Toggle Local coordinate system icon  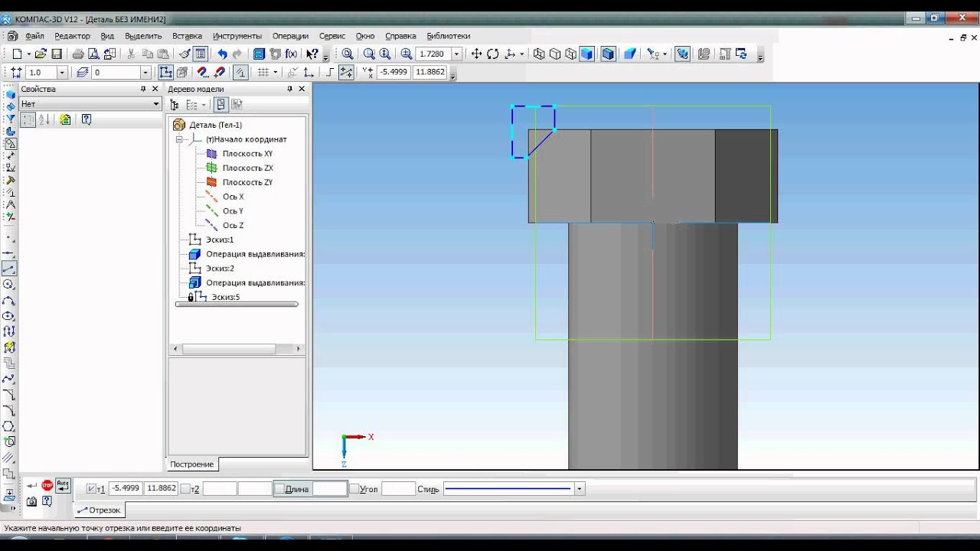(309, 72)
